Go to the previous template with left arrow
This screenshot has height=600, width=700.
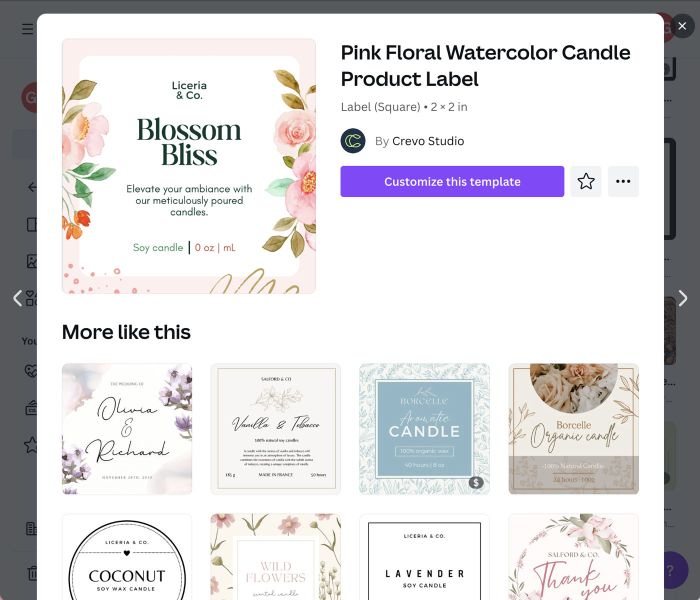click(x=17, y=298)
